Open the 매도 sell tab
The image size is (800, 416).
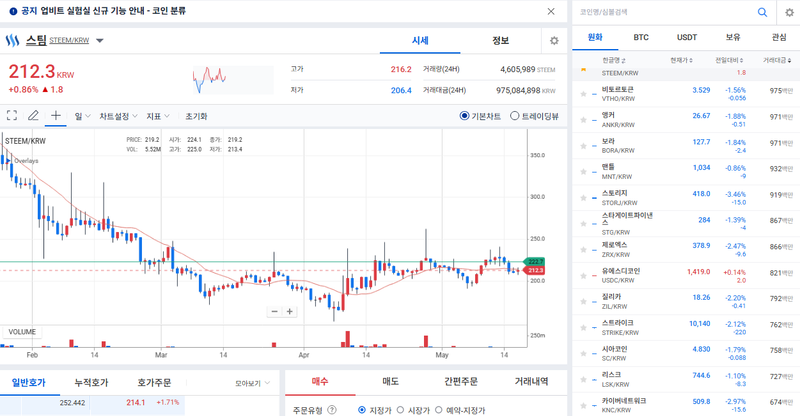[x=390, y=382]
